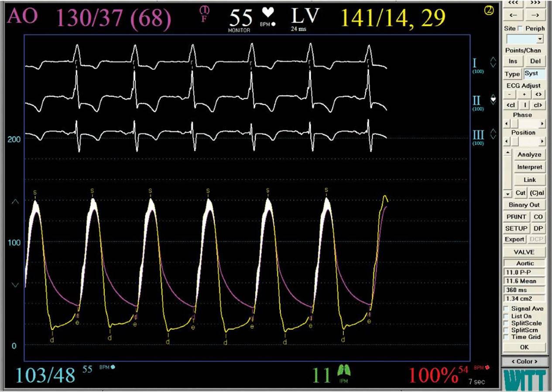The image size is (552, 392).
Task: Click the <cl ECG adjust button
Action: (510, 105)
